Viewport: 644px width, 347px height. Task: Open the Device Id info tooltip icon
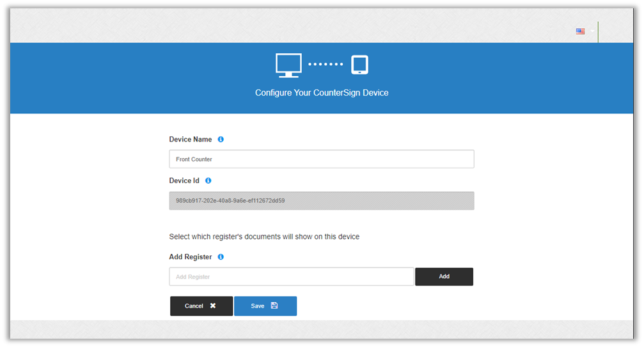[208, 181]
